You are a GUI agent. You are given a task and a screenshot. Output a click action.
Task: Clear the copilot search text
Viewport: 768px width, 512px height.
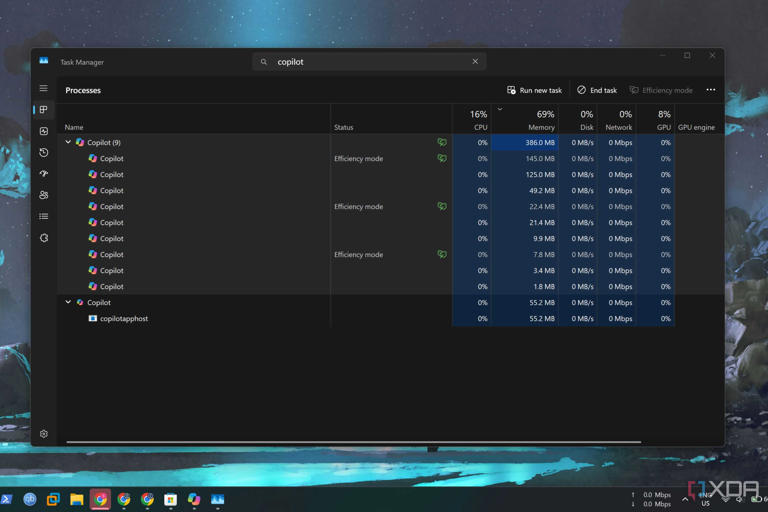click(x=475, y=61)
